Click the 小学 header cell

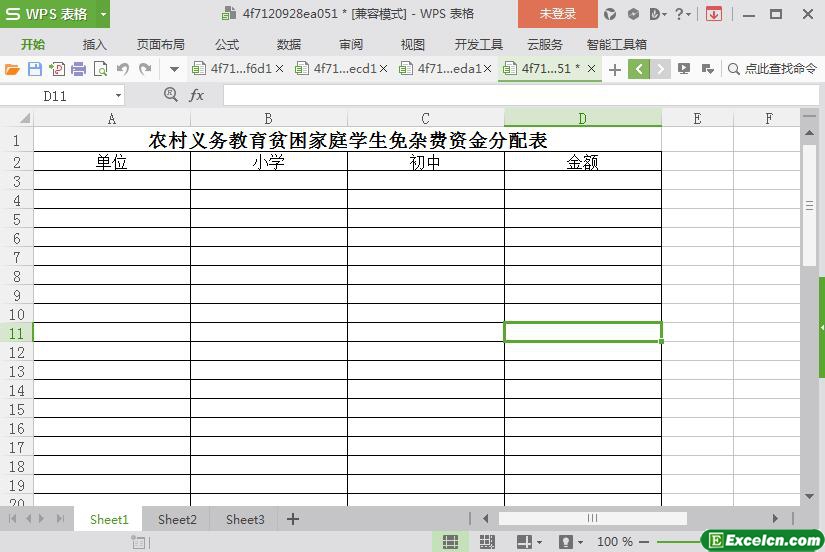point(268,162)
